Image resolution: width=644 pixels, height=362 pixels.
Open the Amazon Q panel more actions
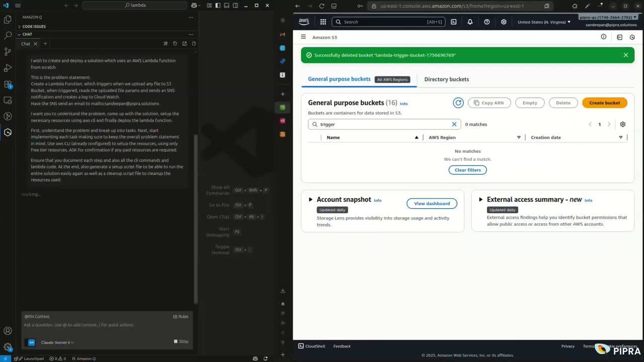click(x=191, y=17)
